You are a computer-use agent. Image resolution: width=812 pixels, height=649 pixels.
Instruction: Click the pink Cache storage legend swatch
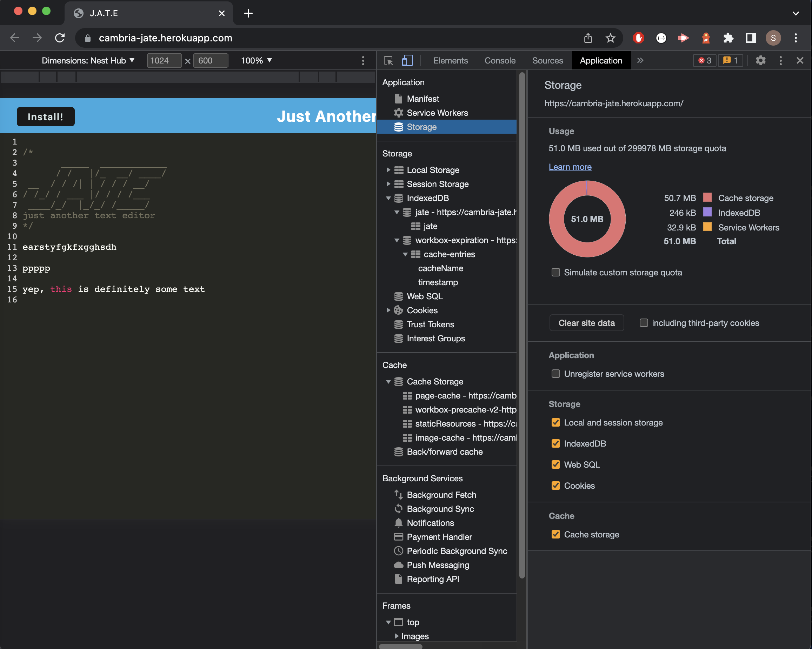pyautogui.click(x=707, y=197)
